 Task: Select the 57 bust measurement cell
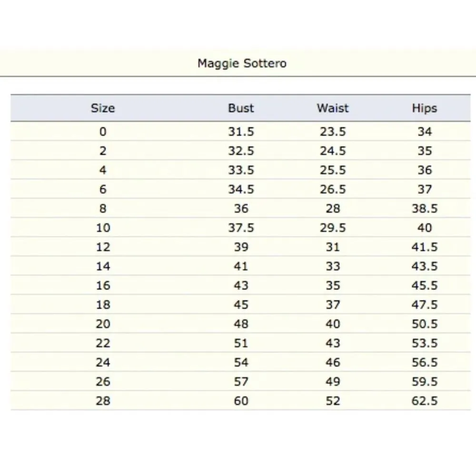(x=241, y=381)
